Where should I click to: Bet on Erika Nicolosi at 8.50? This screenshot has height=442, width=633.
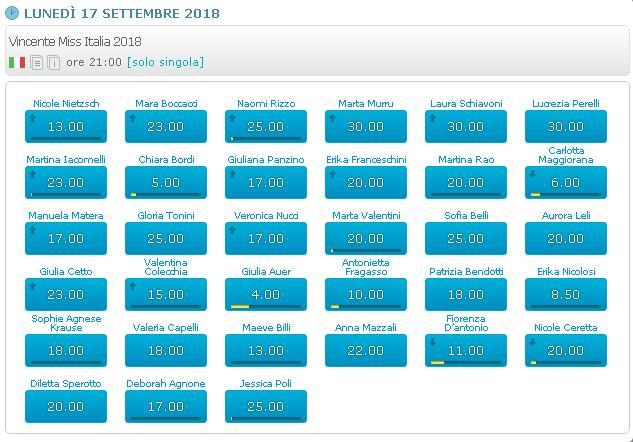(566, 295)
